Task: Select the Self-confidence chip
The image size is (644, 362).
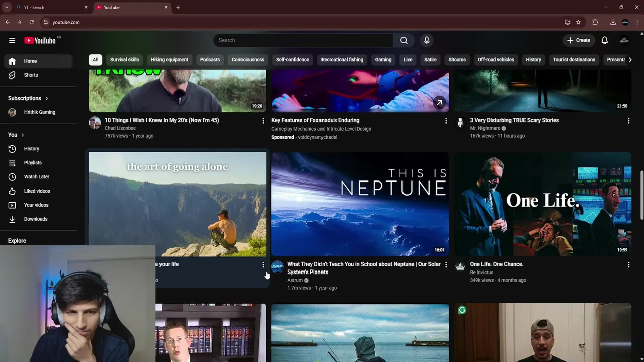Action: 293,60
